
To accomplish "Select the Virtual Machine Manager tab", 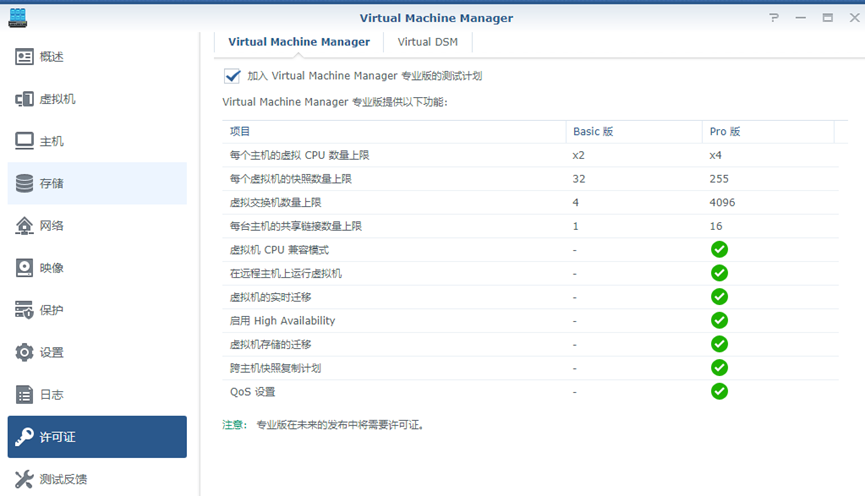I will [299, 42].
